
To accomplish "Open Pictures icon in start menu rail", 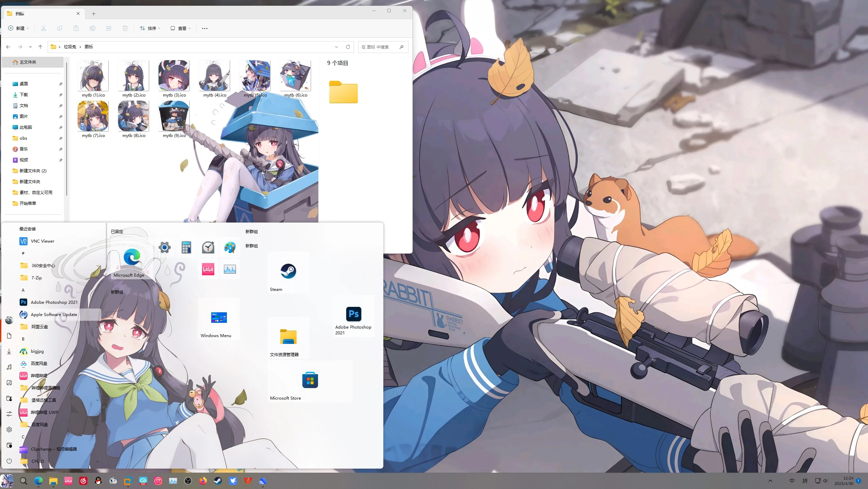I will pyautogui.click(x=9, y=383).
